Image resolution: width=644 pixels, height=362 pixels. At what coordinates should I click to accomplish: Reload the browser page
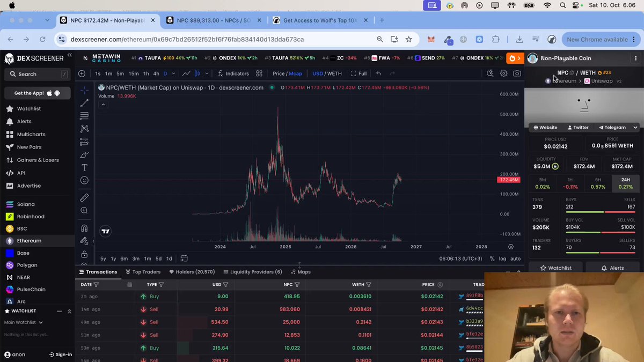point(43,39)
